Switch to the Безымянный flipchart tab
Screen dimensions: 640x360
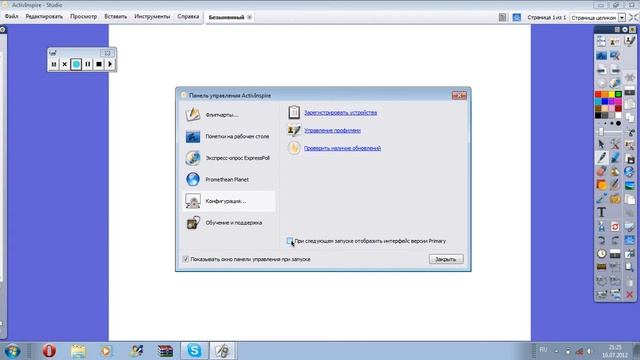point(226,17)
